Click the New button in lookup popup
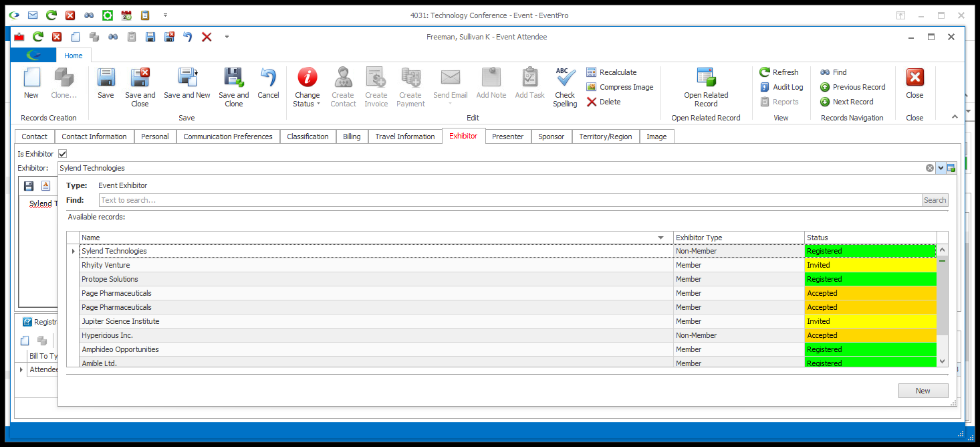 (923, 391)
